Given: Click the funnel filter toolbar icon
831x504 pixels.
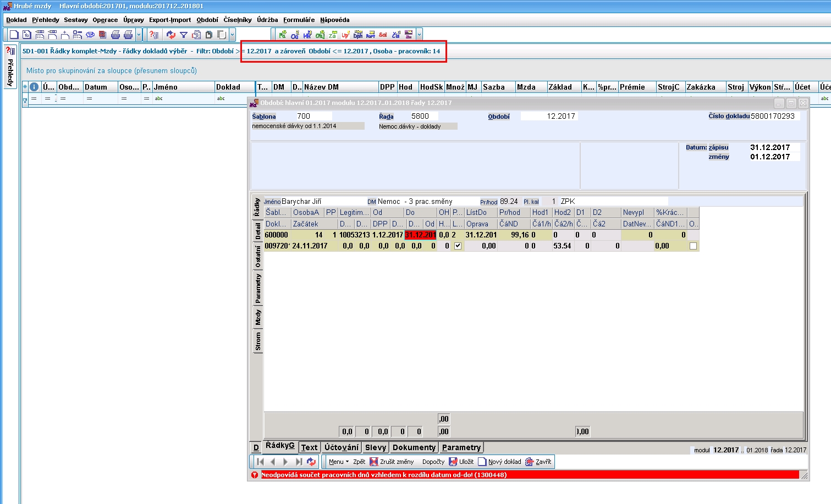Looking at the screenshot, I should click(x=184, y=35).
